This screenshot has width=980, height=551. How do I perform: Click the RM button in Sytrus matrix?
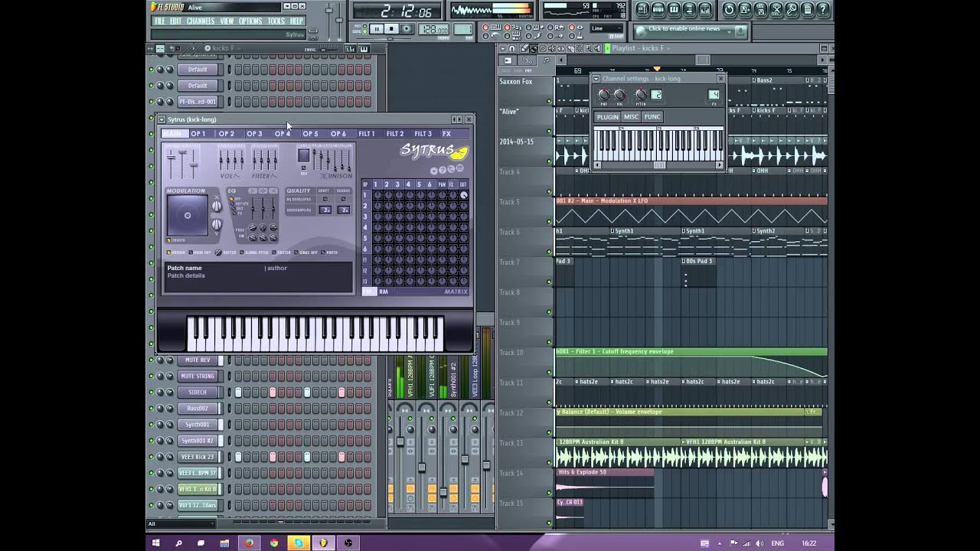coord(384,292)
